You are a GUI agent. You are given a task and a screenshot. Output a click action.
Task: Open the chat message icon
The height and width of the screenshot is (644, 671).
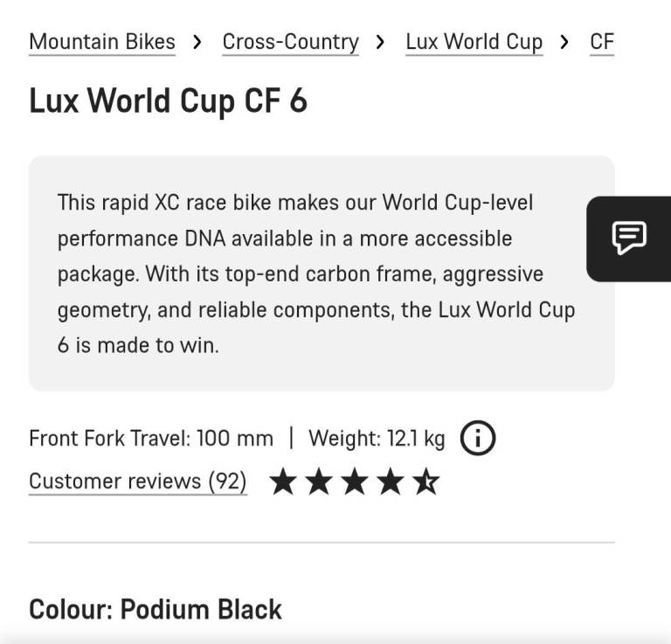pos(629,238)
